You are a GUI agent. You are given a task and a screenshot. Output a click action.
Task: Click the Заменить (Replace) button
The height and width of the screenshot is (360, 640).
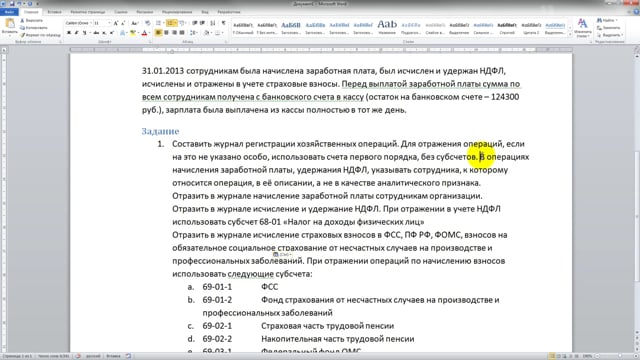[609, 28]
